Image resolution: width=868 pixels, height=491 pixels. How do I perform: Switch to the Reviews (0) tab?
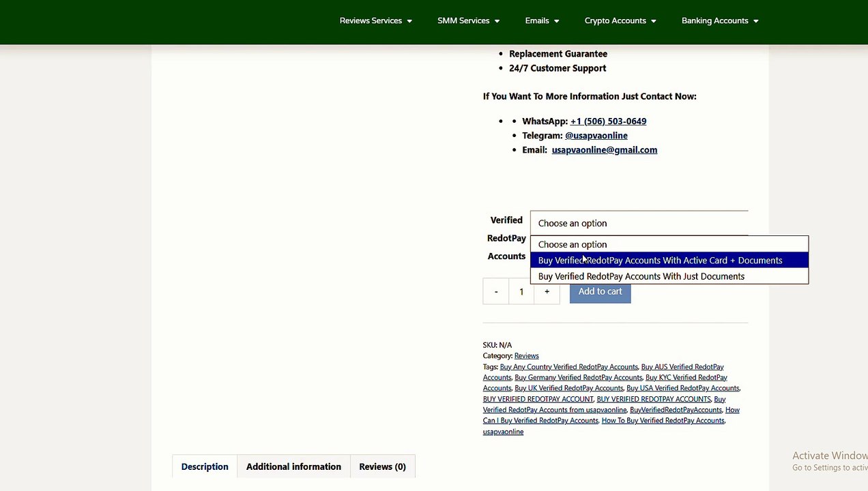coord(382,467)
